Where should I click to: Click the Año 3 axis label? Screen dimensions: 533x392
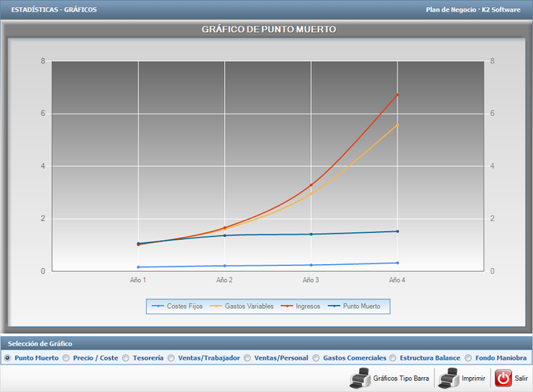coord(310,280)
